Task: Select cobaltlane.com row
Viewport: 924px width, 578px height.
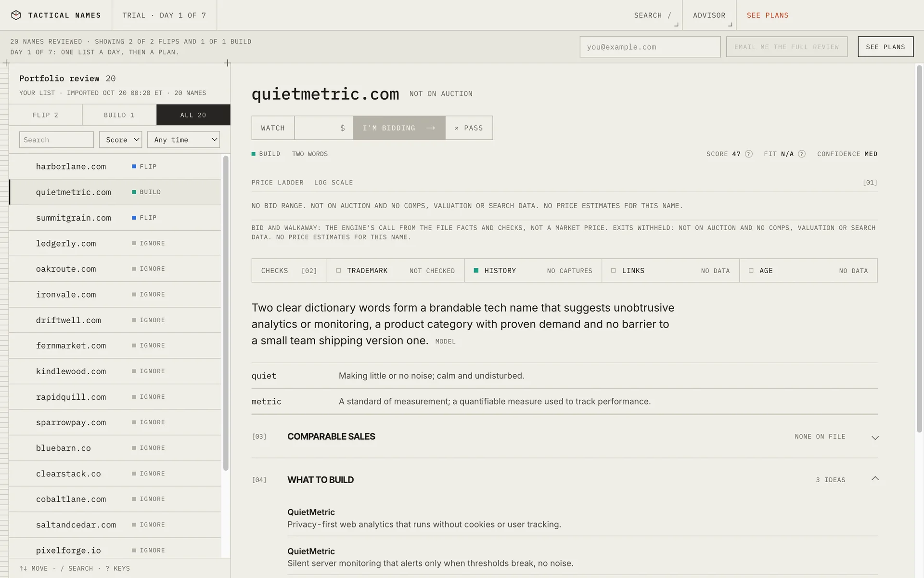Action: (115, 499)
